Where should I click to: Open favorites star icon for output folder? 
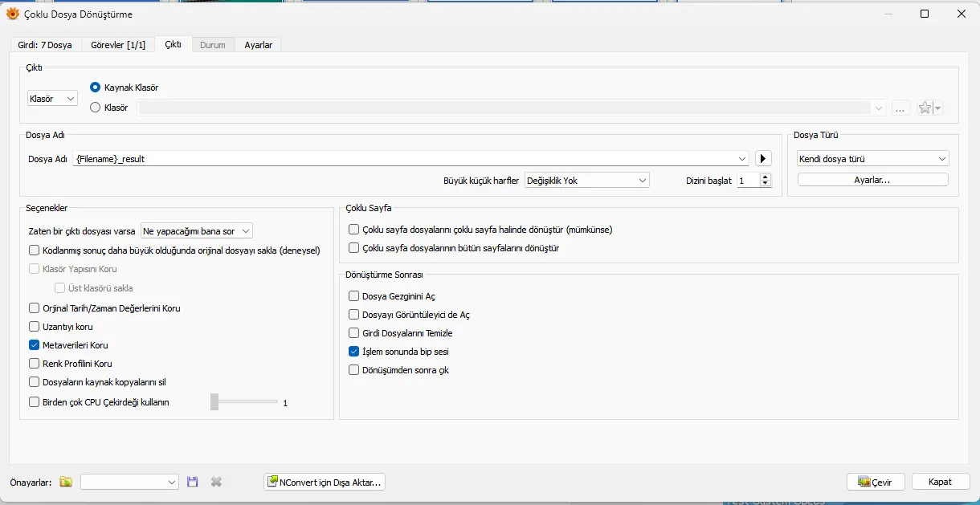(925, 108)
